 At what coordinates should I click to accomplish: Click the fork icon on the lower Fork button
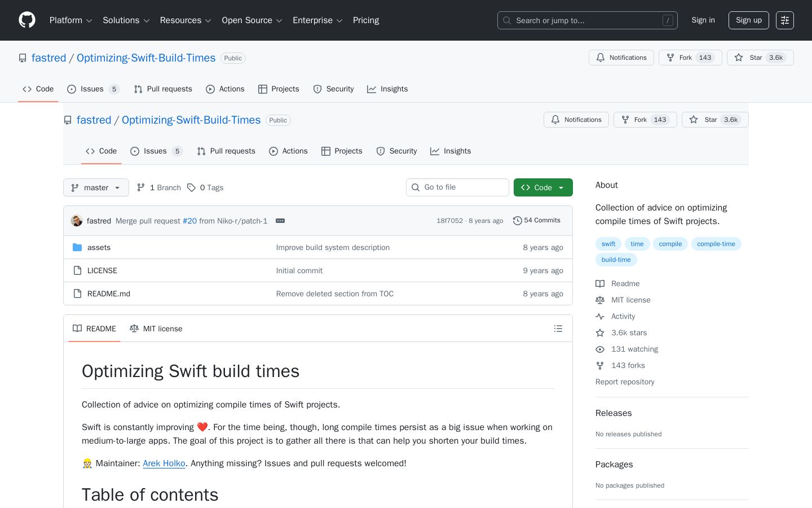[625, 120]
